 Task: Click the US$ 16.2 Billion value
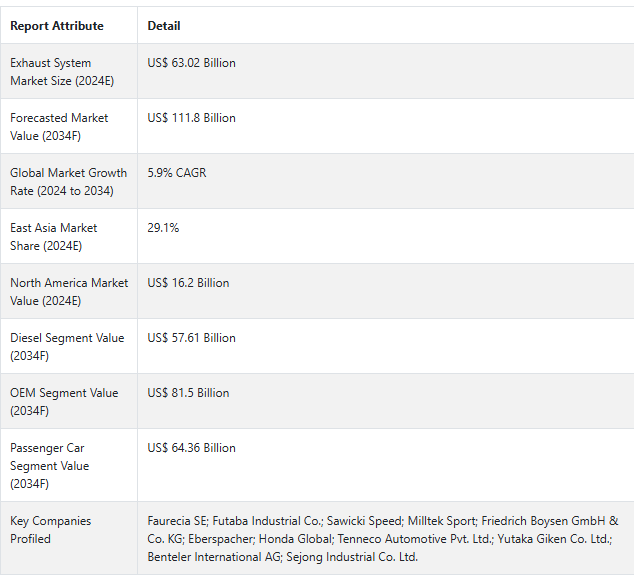pos(188,283)
